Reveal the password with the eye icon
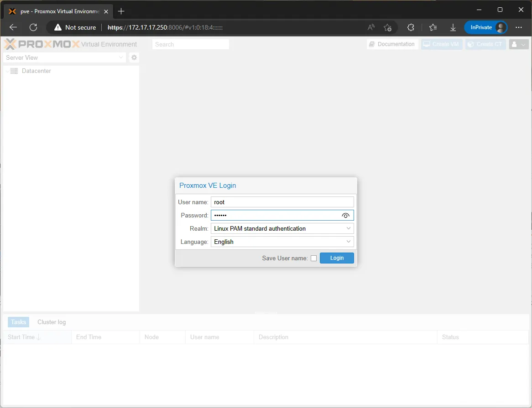Screen dimensions: 532x408 (345, 215)
